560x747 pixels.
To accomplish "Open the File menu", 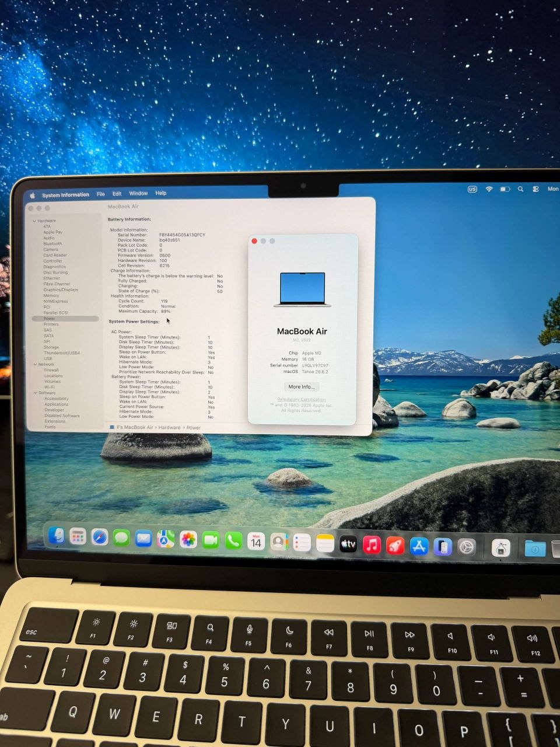I will click(101, 194).
